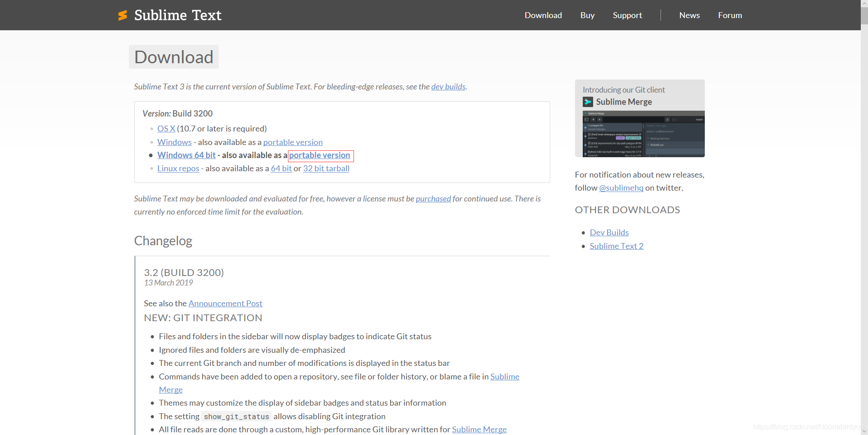
Task: Follow @sublimehq on Twitter link
Action: (621, 188)
